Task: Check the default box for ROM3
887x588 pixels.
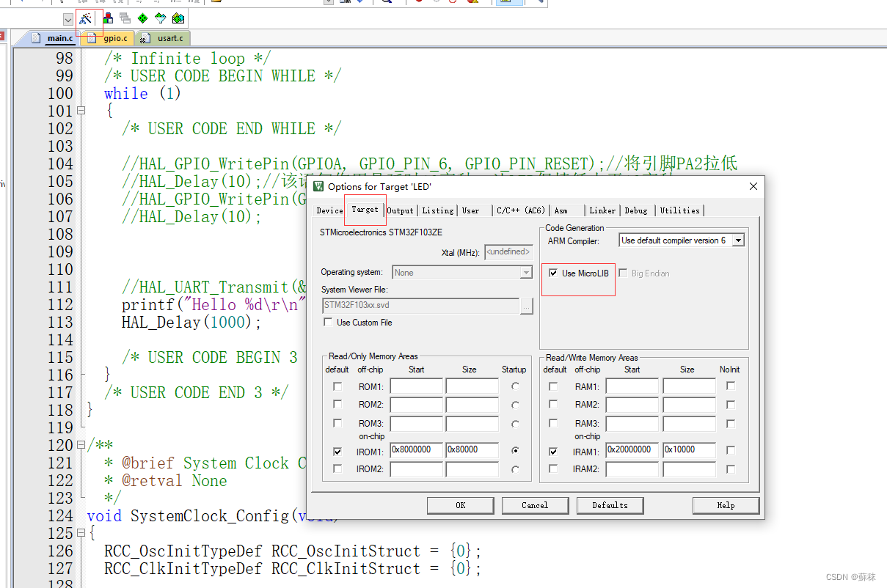Action: click(x=337, y=424)
